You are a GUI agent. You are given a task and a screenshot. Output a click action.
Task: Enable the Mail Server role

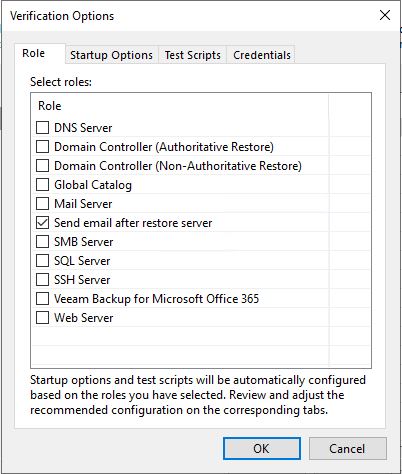pos(42,203)
